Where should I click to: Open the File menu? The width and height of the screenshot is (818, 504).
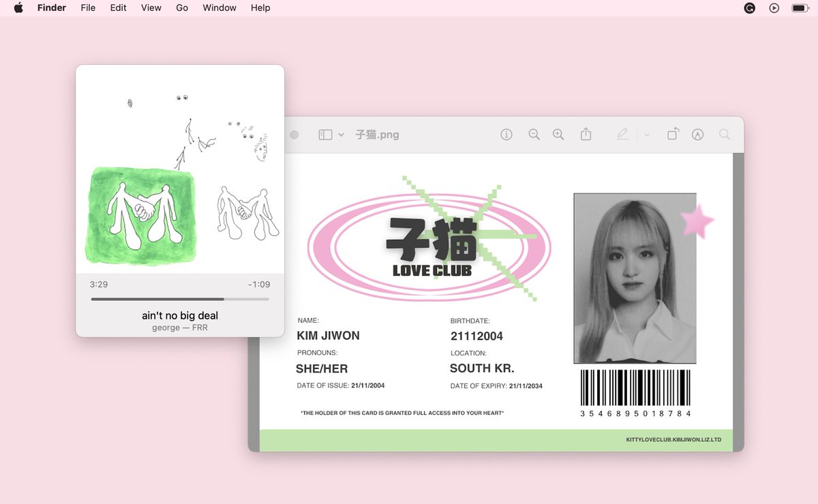[88, 8]
